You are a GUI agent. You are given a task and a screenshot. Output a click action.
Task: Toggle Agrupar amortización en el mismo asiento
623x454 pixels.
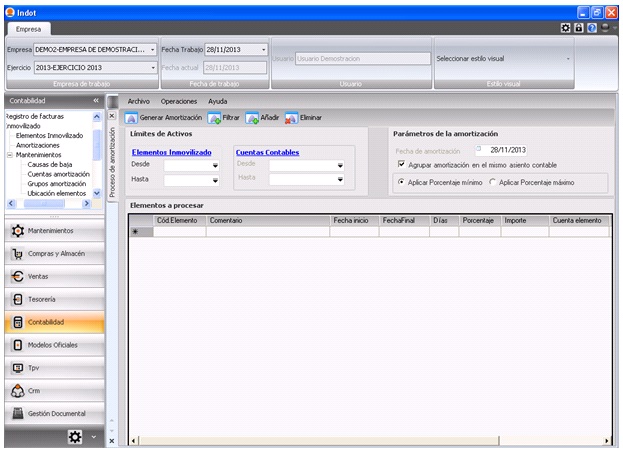tap(401, 164)
